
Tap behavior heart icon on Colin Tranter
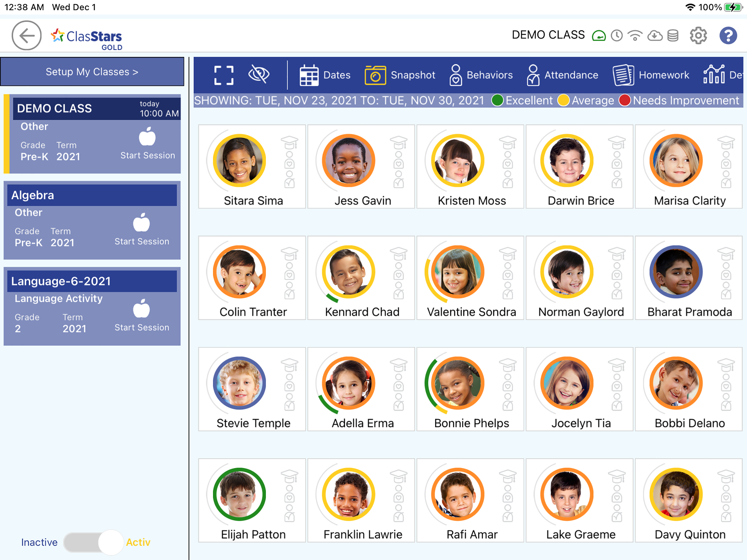pos(289,272)
